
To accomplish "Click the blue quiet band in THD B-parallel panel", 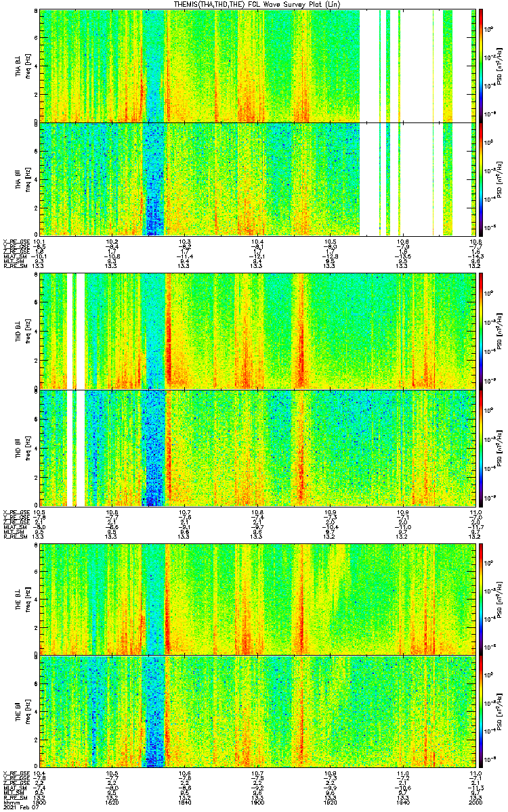I will (154, 447).
